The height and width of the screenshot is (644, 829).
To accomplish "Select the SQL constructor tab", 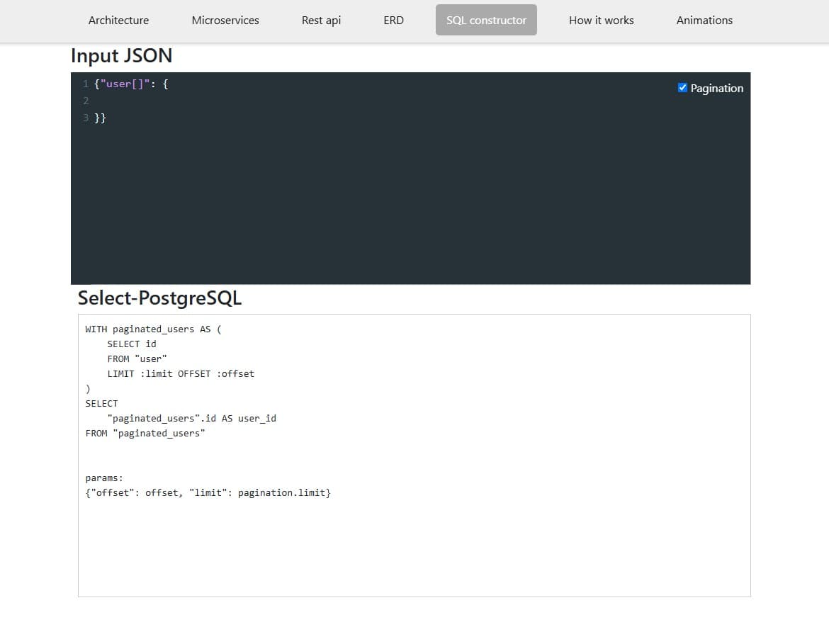I will click(x=486, y=20).
